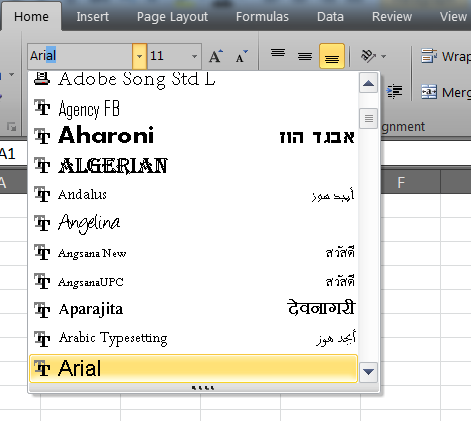
Task: Click the TrueType icon beside Arabic Typesetting
Action: pos(42,339)
